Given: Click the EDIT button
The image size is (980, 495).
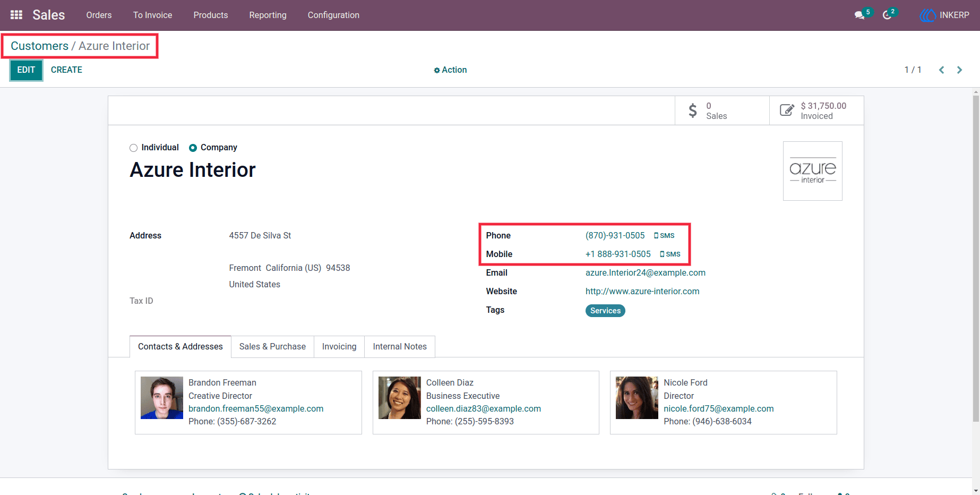Looking at the screenshot, I should (26, 70).
